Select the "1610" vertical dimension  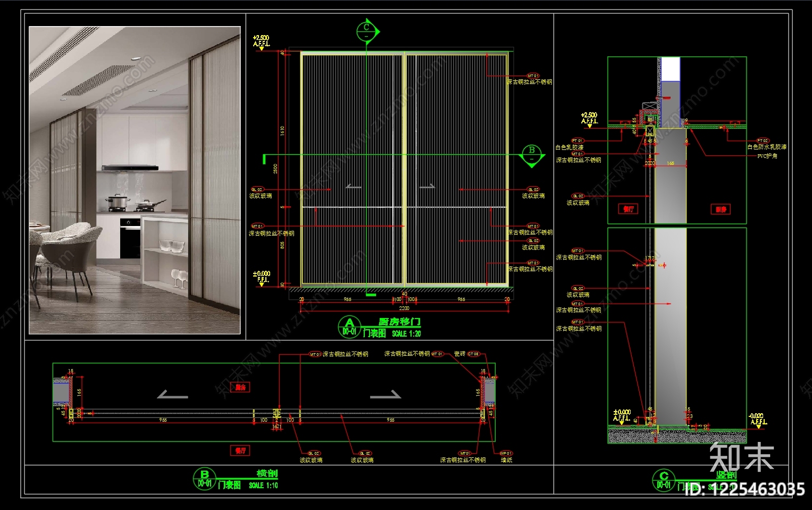[x=282, y=130]
